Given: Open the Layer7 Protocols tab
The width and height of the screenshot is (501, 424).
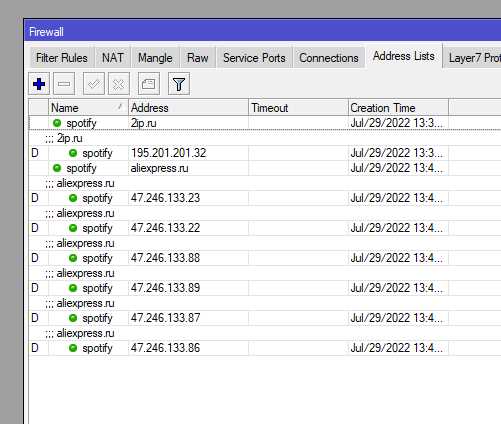Looking at the screenshot, I should [472, 58].
